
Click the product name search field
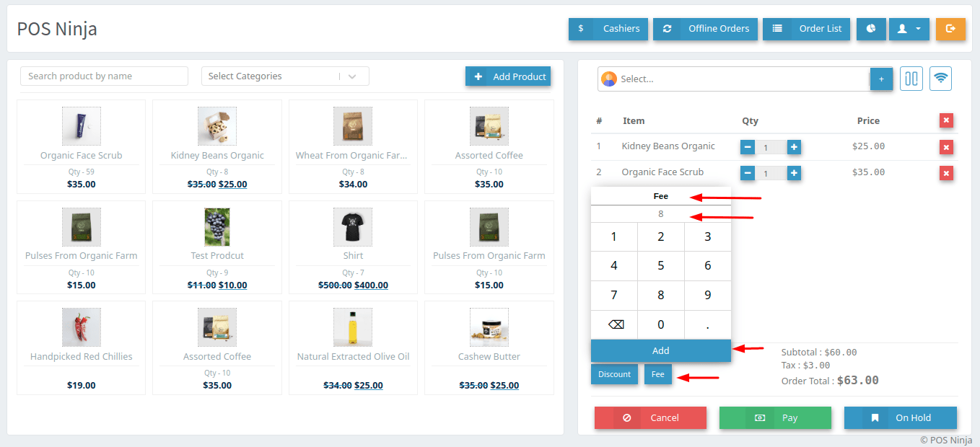pyautogui.click(x=104, y=76)
